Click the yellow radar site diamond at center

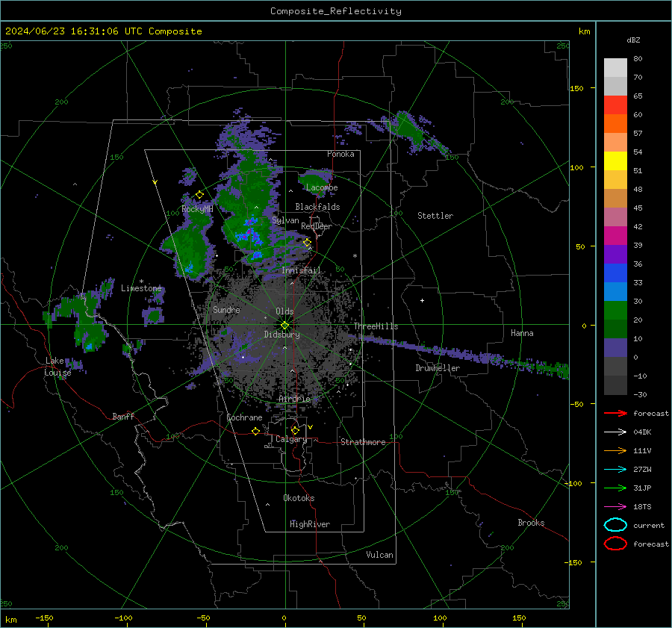pyautogui.click(x=285, y=325)
